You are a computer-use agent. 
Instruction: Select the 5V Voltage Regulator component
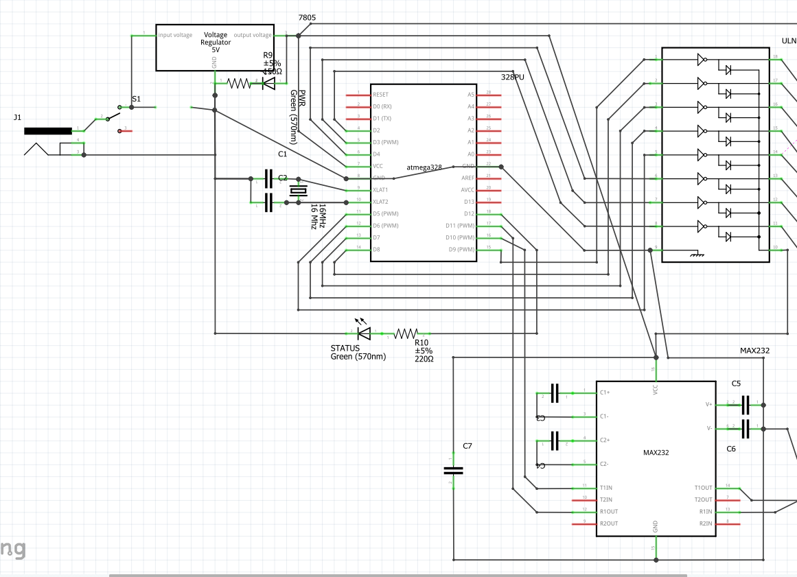(x=214, y=47)
